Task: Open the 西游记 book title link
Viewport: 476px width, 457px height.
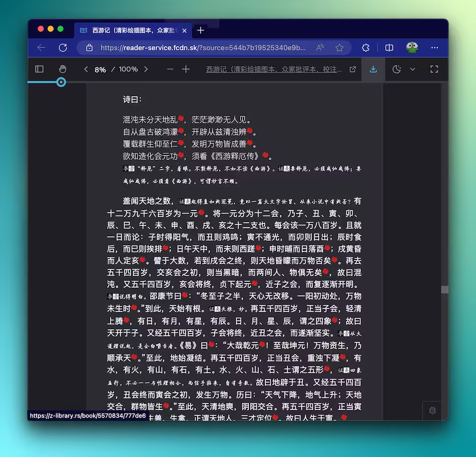Action: [x=274, y=69]
